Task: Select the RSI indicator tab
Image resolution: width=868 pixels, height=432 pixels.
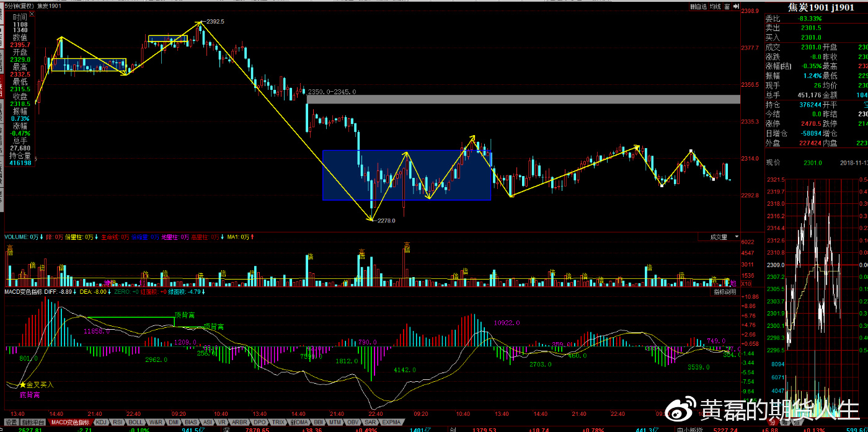Action: click(x=117, y=422)
